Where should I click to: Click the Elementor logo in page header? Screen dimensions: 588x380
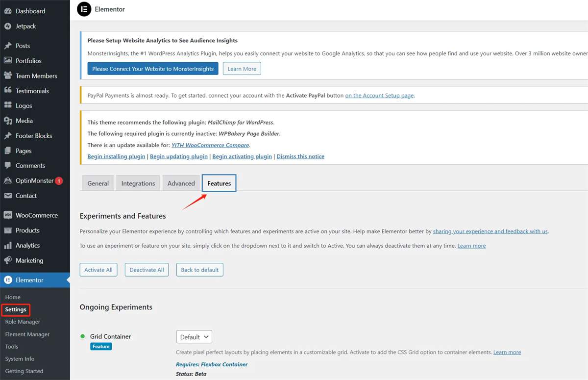click(84, 9)
